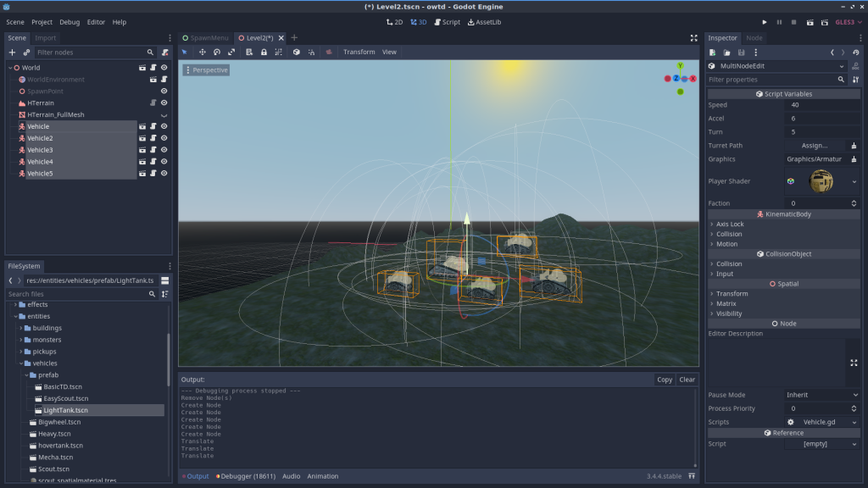Click the Speed value field
Image resolution: width=868 pixels, height=488 pixels.
pyautogui.click(x=822, y=105)
